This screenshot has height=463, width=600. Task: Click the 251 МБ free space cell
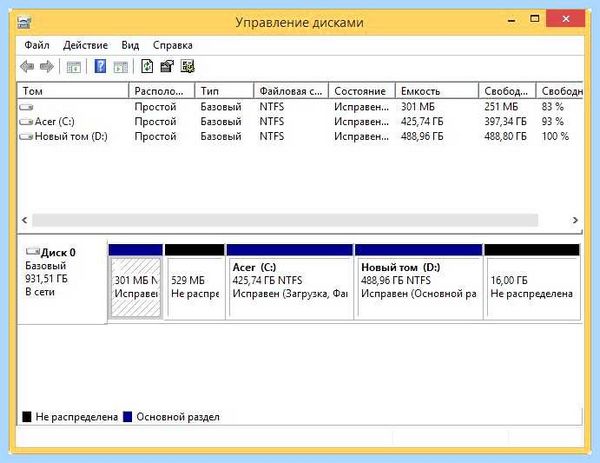coord(501,107)
